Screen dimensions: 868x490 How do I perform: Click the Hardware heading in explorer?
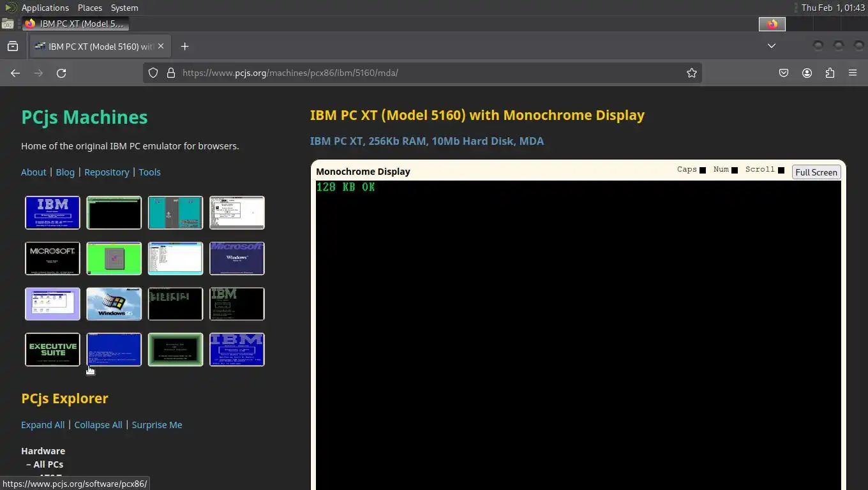[x=43, y=451]
